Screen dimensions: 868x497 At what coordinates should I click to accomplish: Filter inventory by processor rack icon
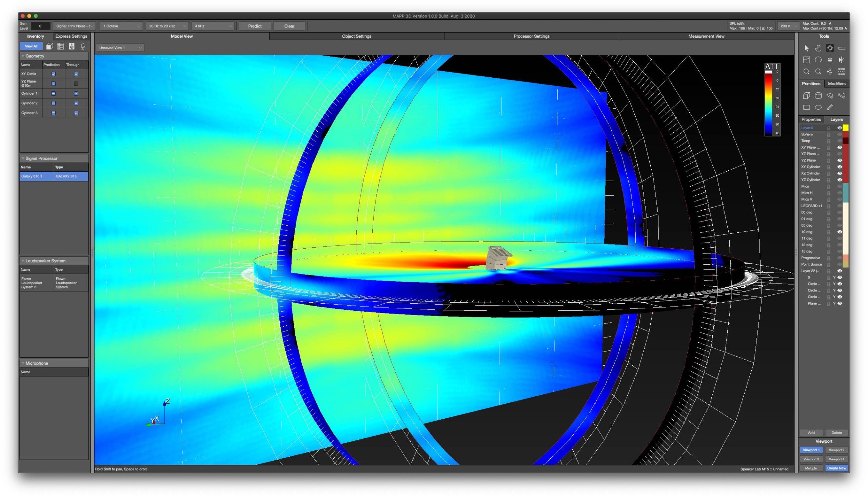(61, 46)
